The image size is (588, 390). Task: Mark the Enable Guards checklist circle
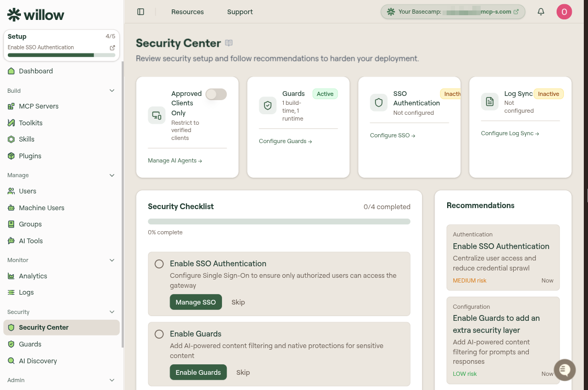coord(159,334)
